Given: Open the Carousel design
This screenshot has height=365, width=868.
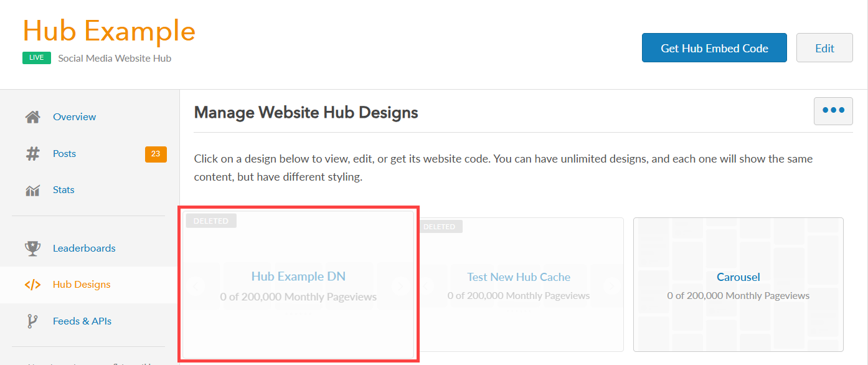Looking at the screenshot, I should click(738, 284).
